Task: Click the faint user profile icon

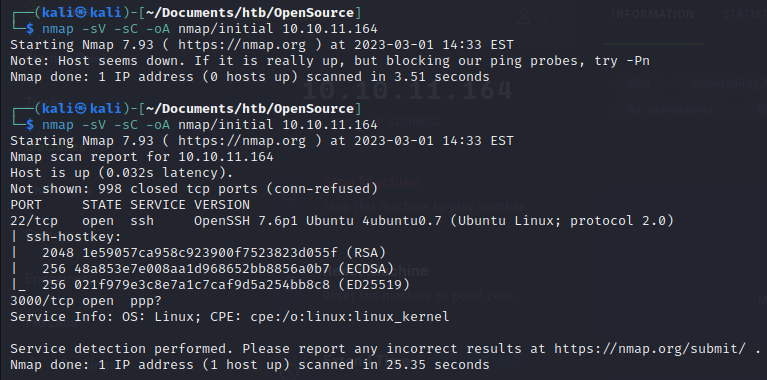Action: [x=524, y=17]
